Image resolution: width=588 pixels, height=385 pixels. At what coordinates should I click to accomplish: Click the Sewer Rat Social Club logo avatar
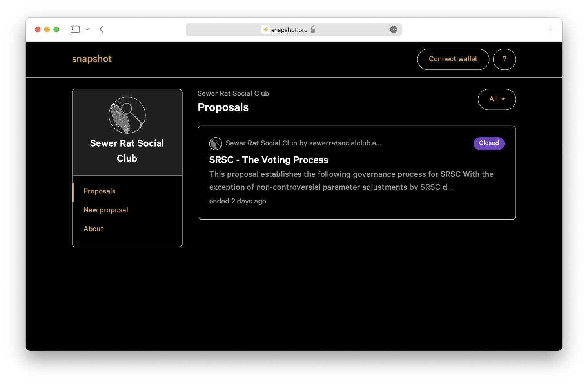pos(127,115)
